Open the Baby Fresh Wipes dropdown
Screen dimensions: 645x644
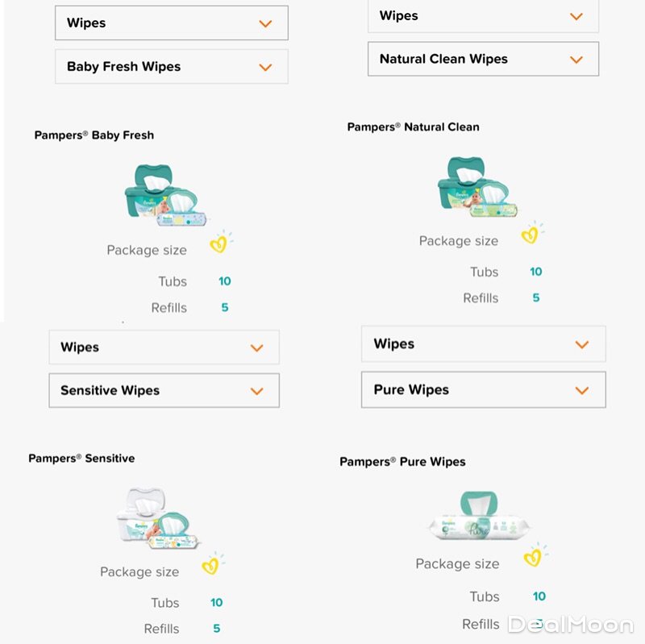(x=171, y=67)
